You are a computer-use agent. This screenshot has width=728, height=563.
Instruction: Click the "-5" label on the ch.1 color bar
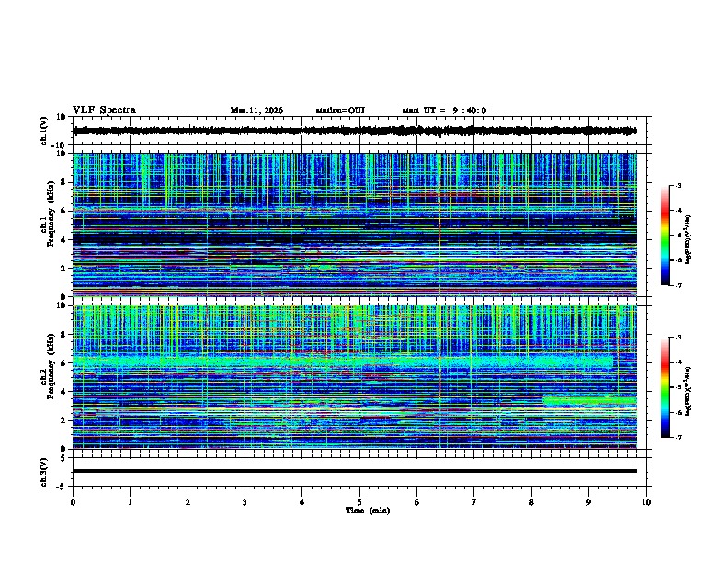point(678,236)
